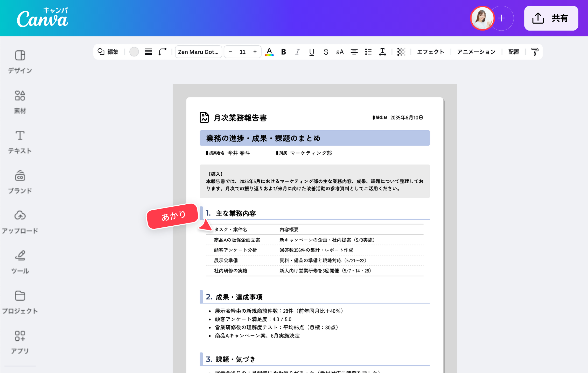Toggle bulleted list formatting
Viewport: 588px width, 373px height.
(x=368, y=52)
